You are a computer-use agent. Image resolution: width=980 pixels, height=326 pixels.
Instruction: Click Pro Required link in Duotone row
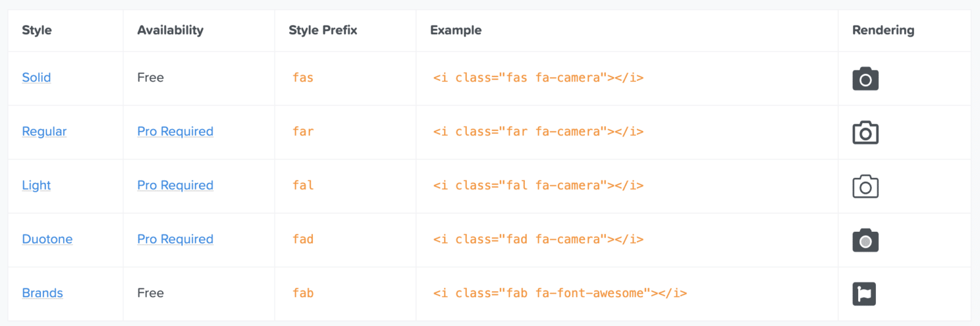(175, 239)
